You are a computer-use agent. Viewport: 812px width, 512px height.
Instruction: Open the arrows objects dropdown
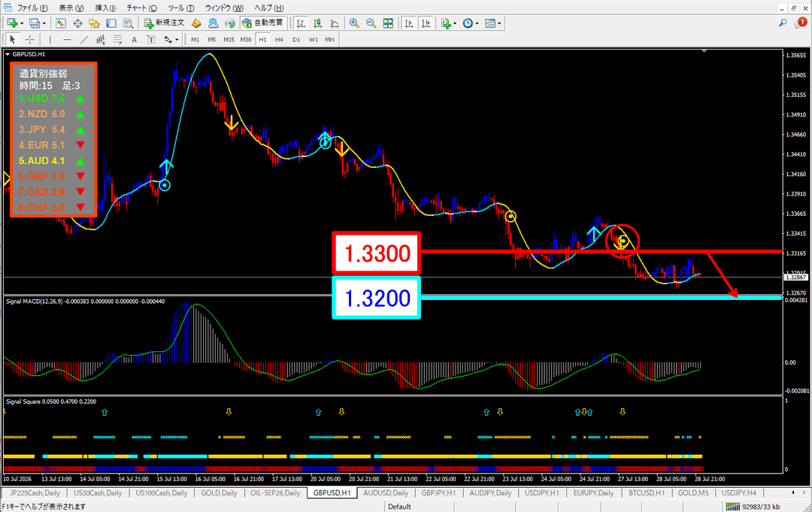click(177, 40)
